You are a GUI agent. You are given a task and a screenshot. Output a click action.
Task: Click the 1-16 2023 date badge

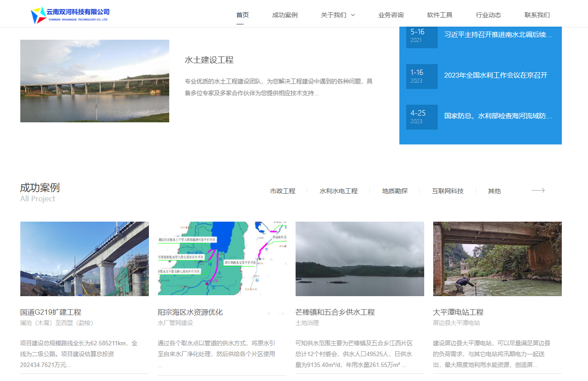click(x=422, y=76)
